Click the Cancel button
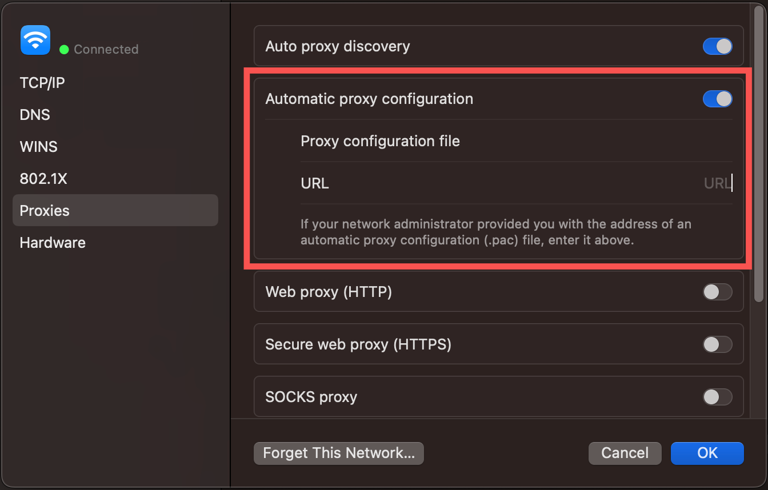 [625, 453]
